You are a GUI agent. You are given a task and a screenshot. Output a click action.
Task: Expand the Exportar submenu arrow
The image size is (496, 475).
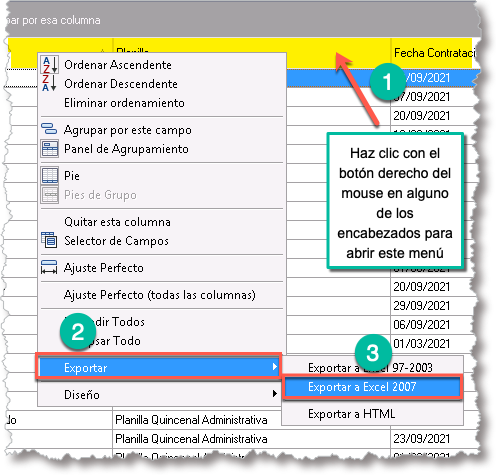click(x=274, y=367)
